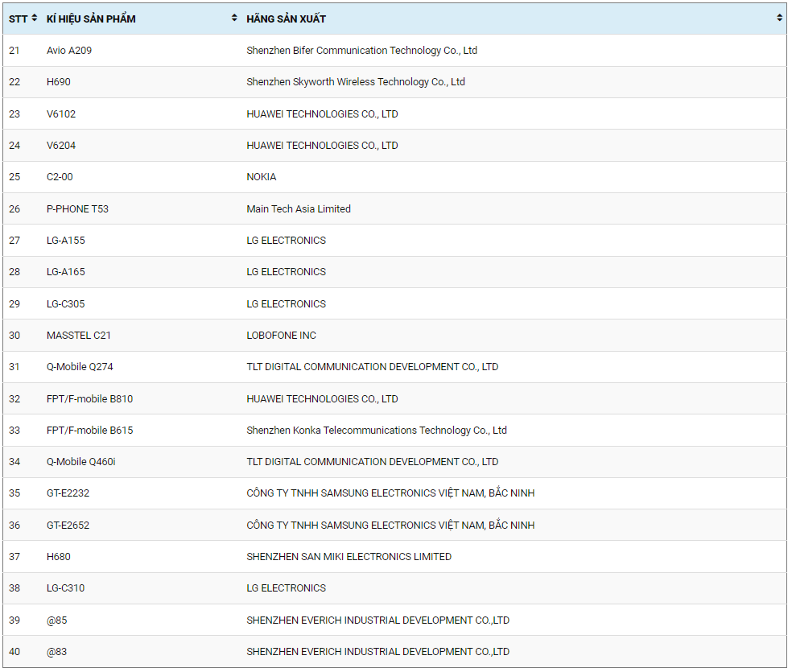Select the MASSTEL C21 product cell
Image resolution: width=792 pixels, height=672 pixels.
(79, 336)
